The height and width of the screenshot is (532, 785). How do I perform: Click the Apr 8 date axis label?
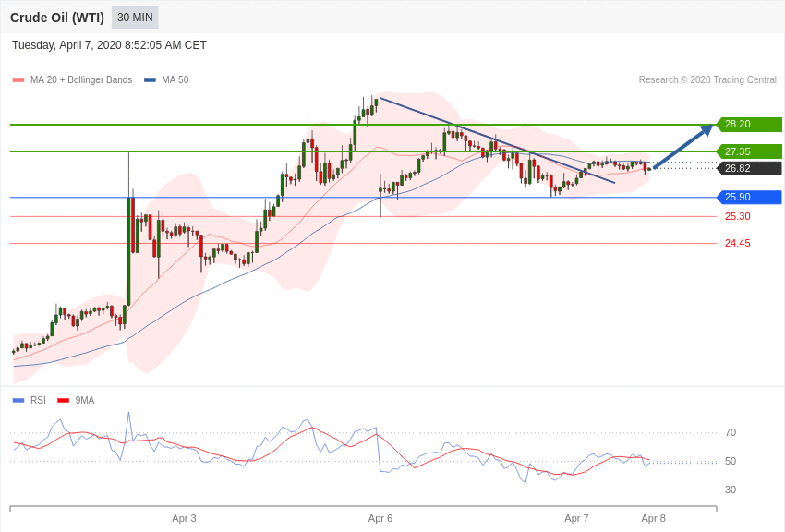click(653, 518)
